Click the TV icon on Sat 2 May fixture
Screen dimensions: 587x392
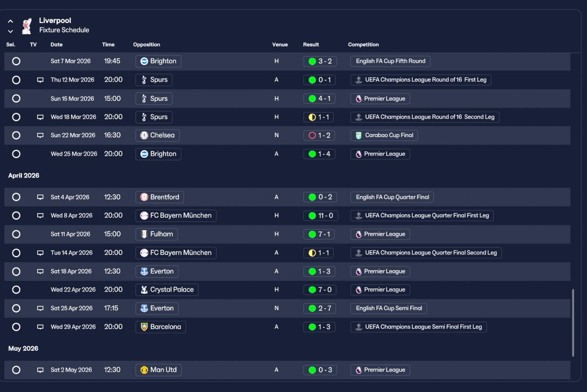40,370
